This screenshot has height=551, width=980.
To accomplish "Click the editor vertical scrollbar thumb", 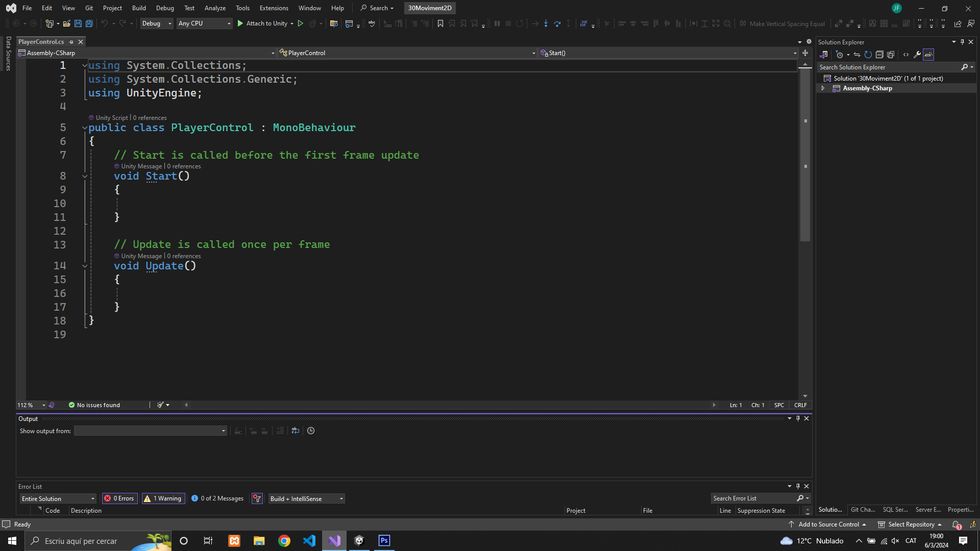I will coord(805,153).
